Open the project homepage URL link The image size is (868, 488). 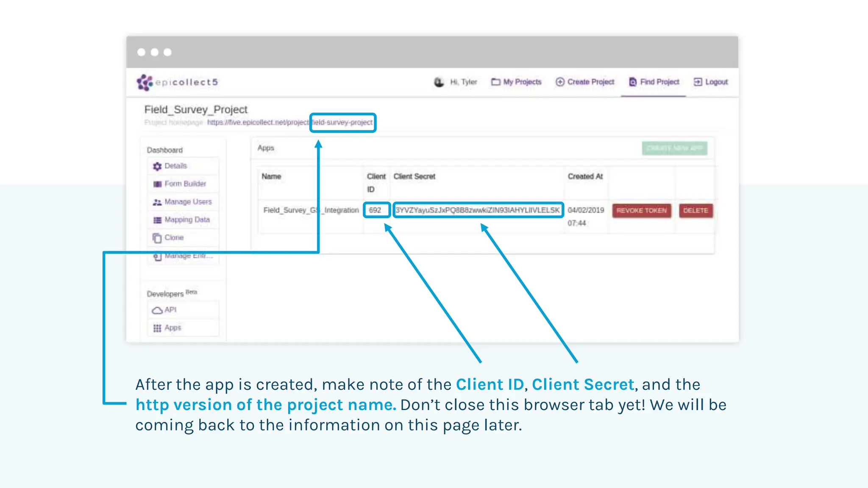pyautogui.click(x=290, y=122)
